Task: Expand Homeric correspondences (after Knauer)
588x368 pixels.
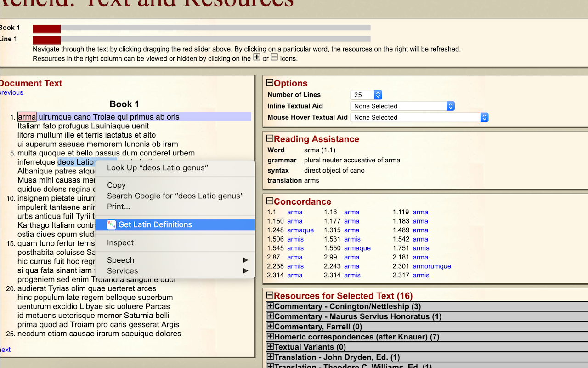Action: [270, 336]
